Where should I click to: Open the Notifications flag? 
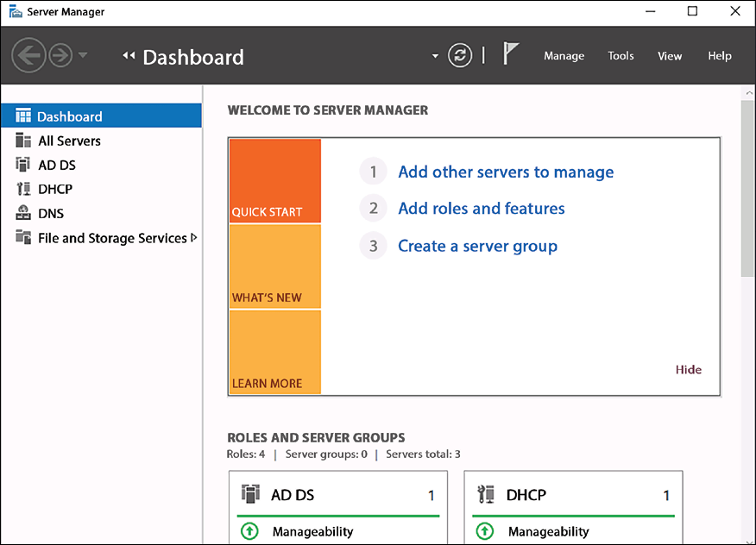(510, 53)
